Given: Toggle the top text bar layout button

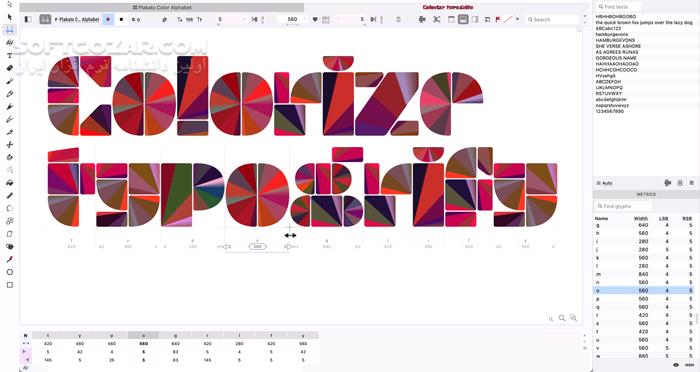Looking at the screenshot, I should 451,20.
